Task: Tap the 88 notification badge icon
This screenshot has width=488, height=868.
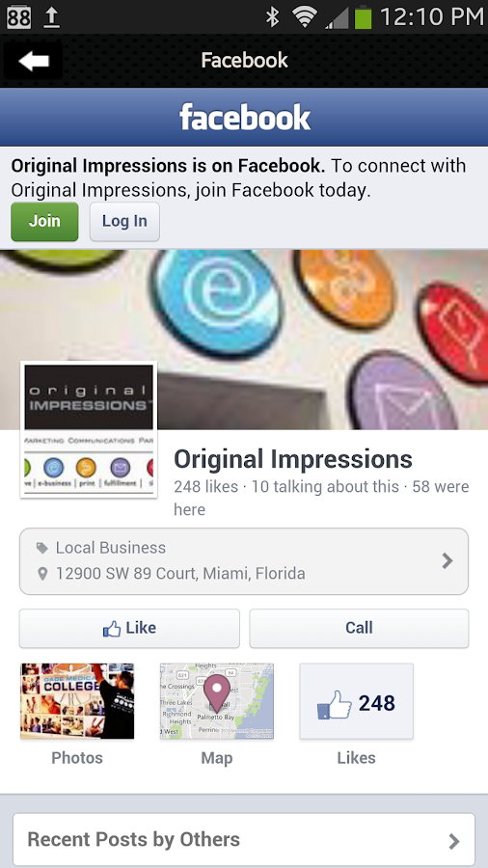Action: click(19, 17)
